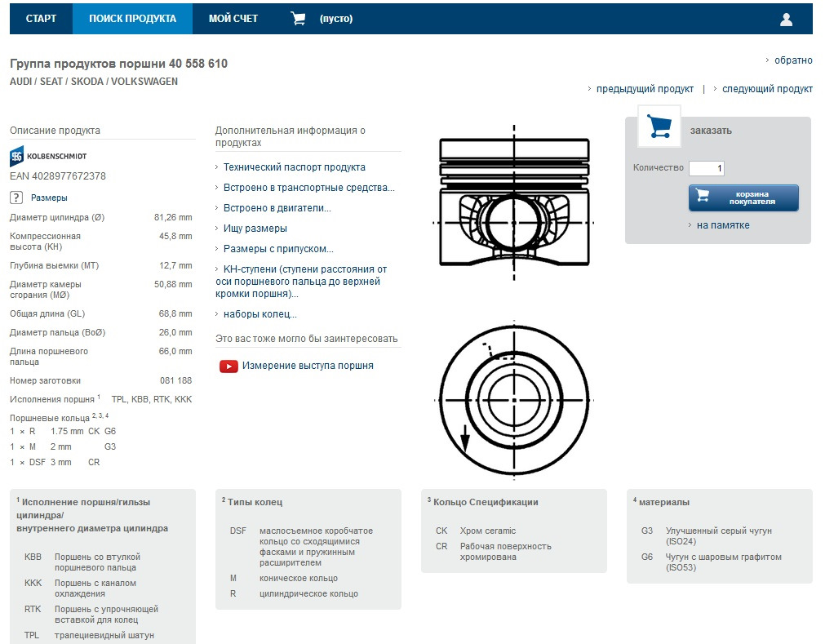Add to cart with корзина покупателя button

[743, 198]
